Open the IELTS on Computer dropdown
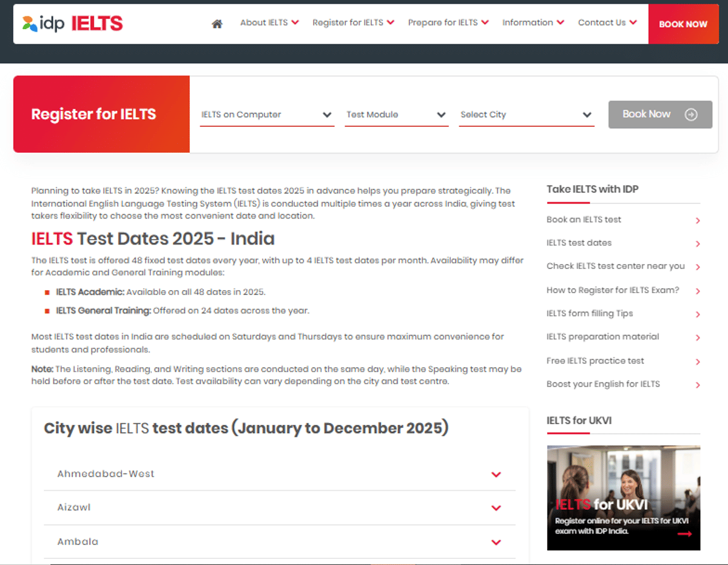The height and width of the screenshot is (565, 728). coord(267,115)
